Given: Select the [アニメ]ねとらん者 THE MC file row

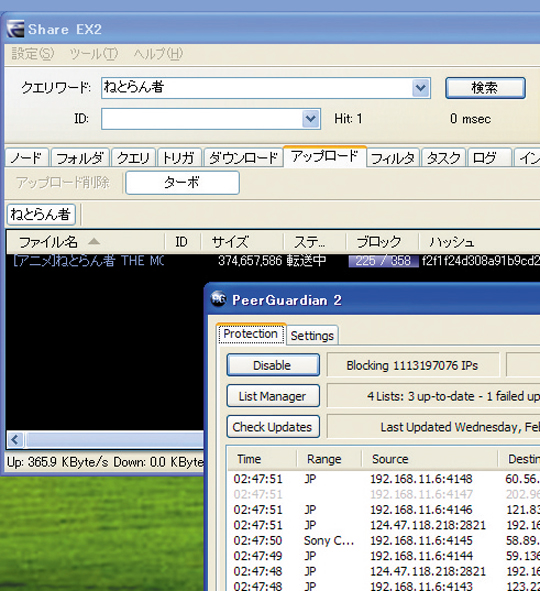Looking at the screenshot, I should (x=274, y=261).
